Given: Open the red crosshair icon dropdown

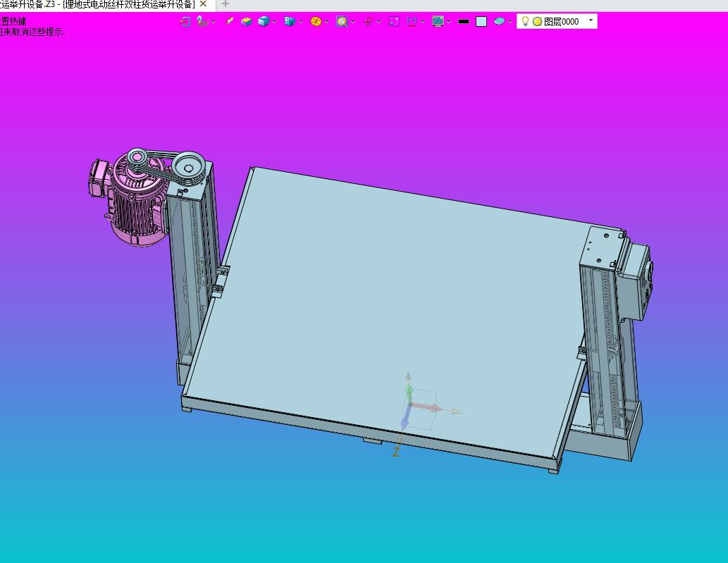Looking at the screenshot, I should pyautogui.click(x=379, y=22).
